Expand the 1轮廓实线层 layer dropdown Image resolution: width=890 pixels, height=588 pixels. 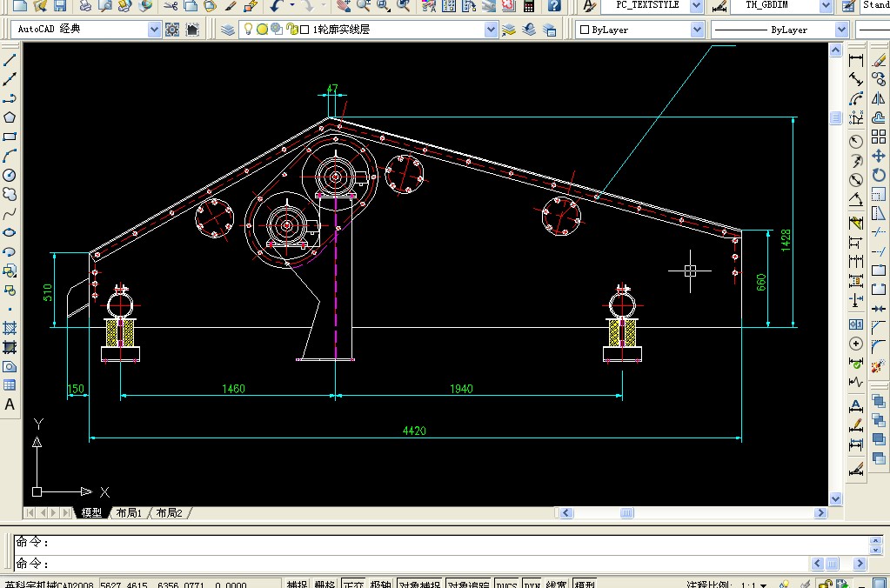pyautogui.click(x=491, y=30)
